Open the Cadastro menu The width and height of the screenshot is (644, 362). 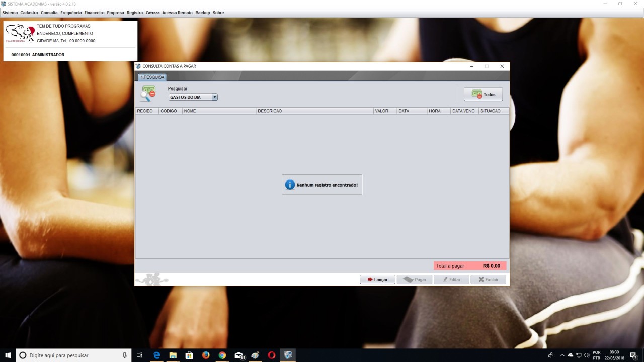[x=29, y=13]
